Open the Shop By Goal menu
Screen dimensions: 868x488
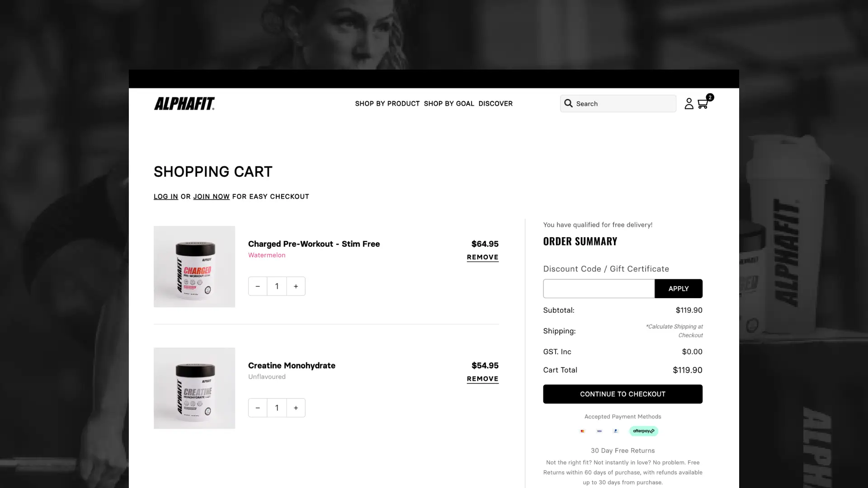click(x=449, y=103)
